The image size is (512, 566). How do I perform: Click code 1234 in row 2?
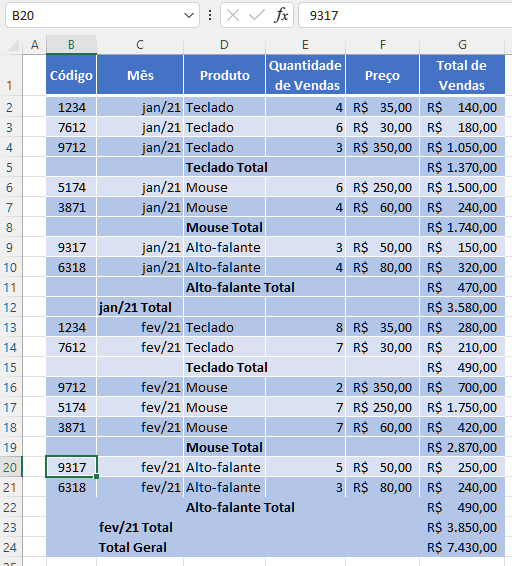[x=71, y=108]
